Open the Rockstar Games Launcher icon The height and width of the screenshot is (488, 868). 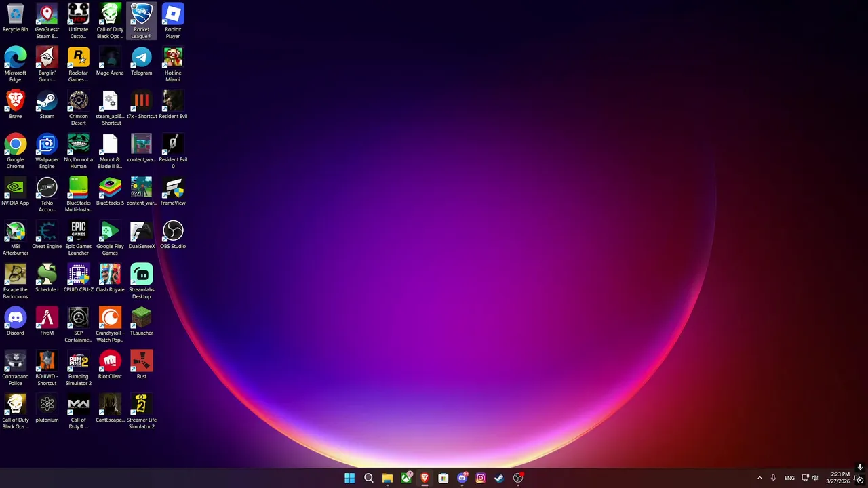[x=78, y=64]
